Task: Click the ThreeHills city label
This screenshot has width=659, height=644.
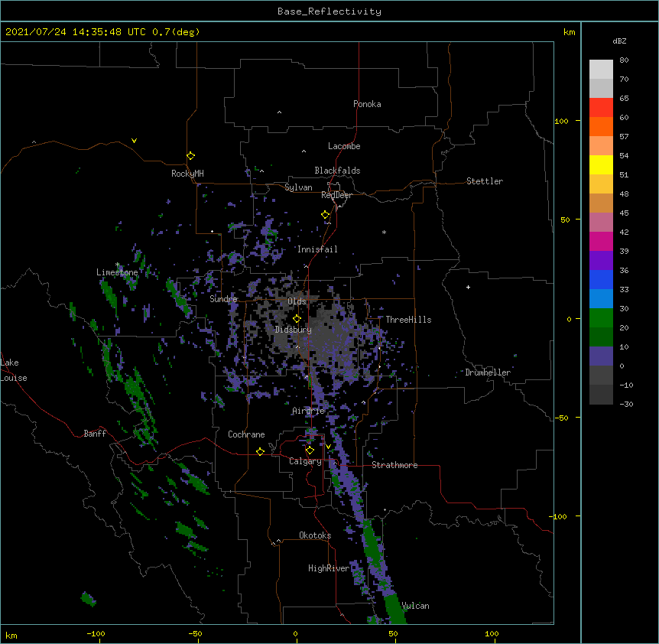Action: [x=408, y=320]
